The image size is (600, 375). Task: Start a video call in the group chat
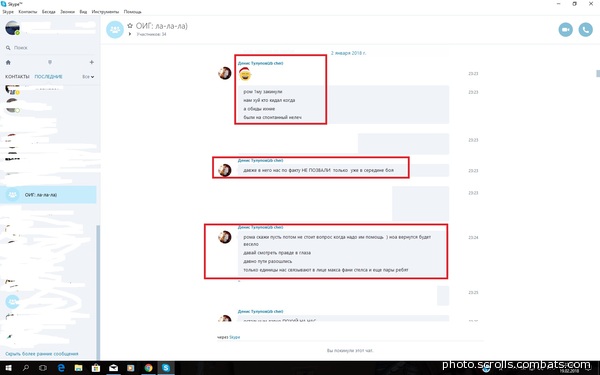(x=565, y=30)
